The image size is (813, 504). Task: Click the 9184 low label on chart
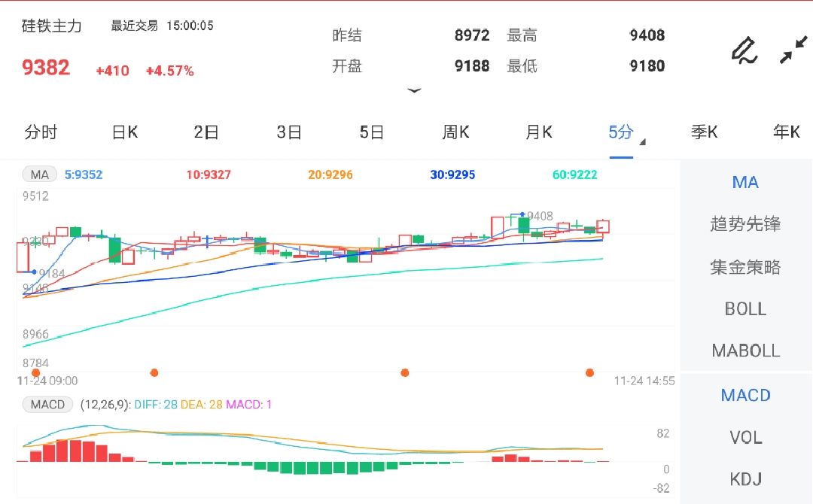52,274
